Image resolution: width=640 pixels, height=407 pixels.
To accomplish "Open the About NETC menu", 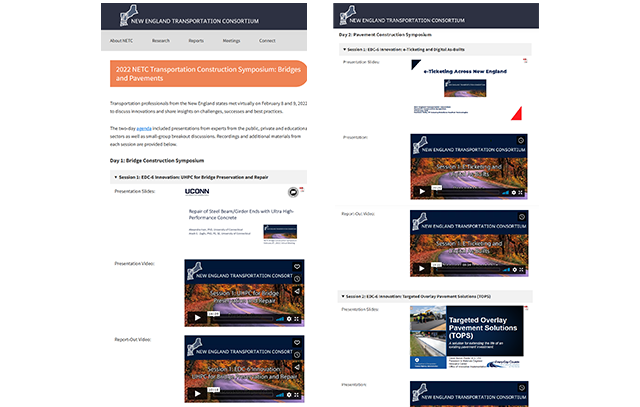I will coord(121,41).
